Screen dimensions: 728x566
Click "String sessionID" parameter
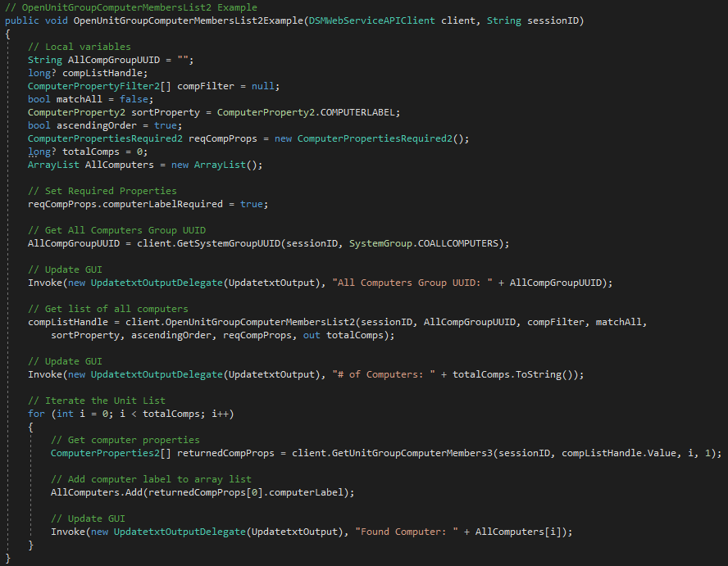tap(533, 20)
